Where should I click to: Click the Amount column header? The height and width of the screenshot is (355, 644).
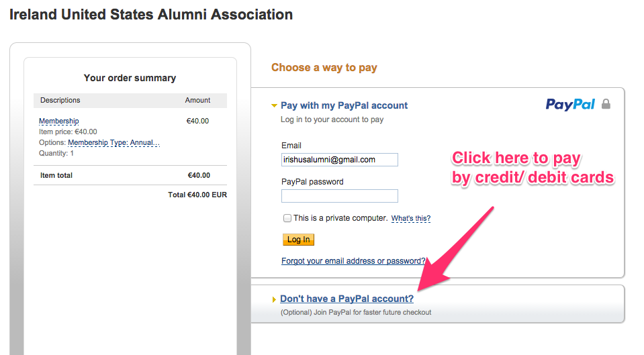[x=197, y=100]
